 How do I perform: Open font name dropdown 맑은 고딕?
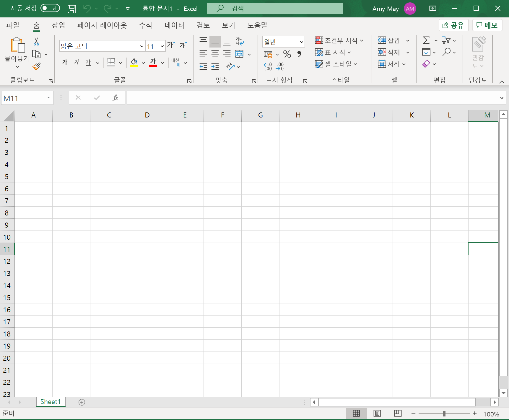[x=142, y=46]
